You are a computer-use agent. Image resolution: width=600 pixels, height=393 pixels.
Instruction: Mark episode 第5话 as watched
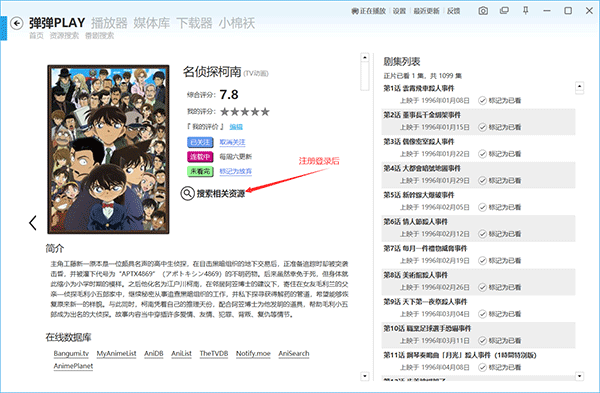tap(499, 207)
